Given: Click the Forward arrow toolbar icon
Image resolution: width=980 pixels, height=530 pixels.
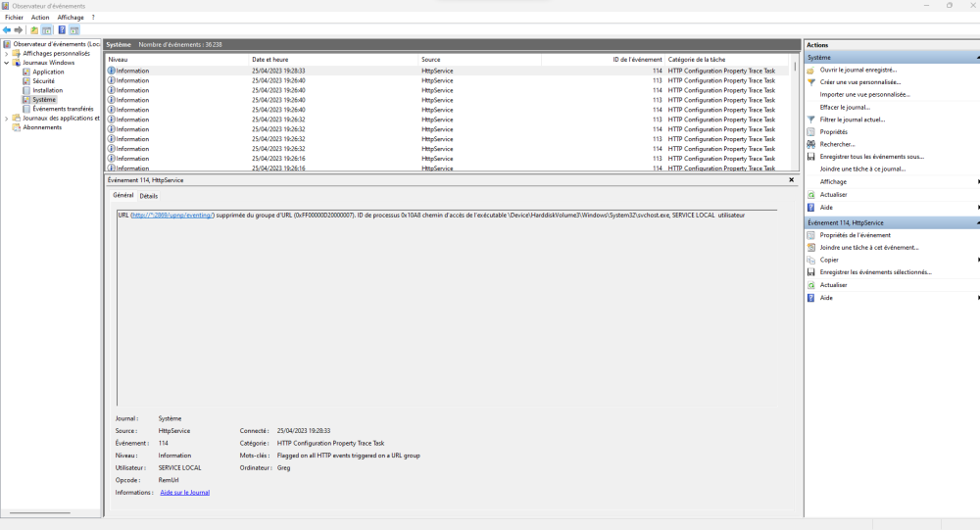Looking at the screenshot, I should (x=18, y=30).
